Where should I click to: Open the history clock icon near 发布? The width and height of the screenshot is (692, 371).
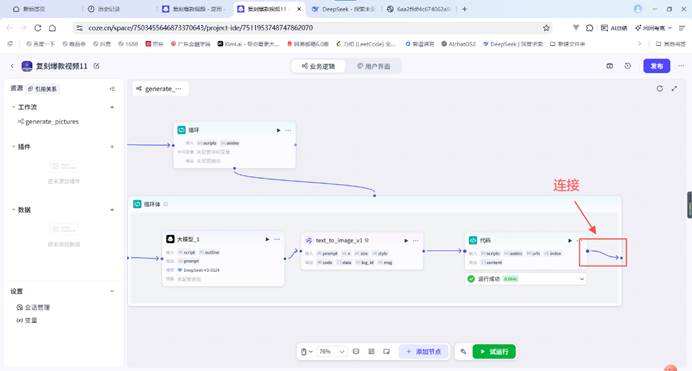pos(628,66)
